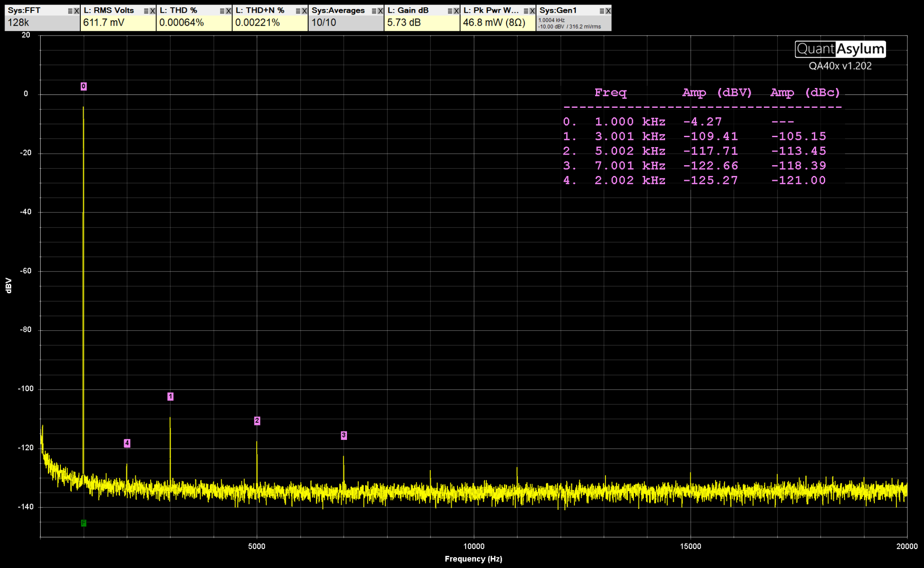Close the L: THD+N % tile

click(x=305, y=11)
